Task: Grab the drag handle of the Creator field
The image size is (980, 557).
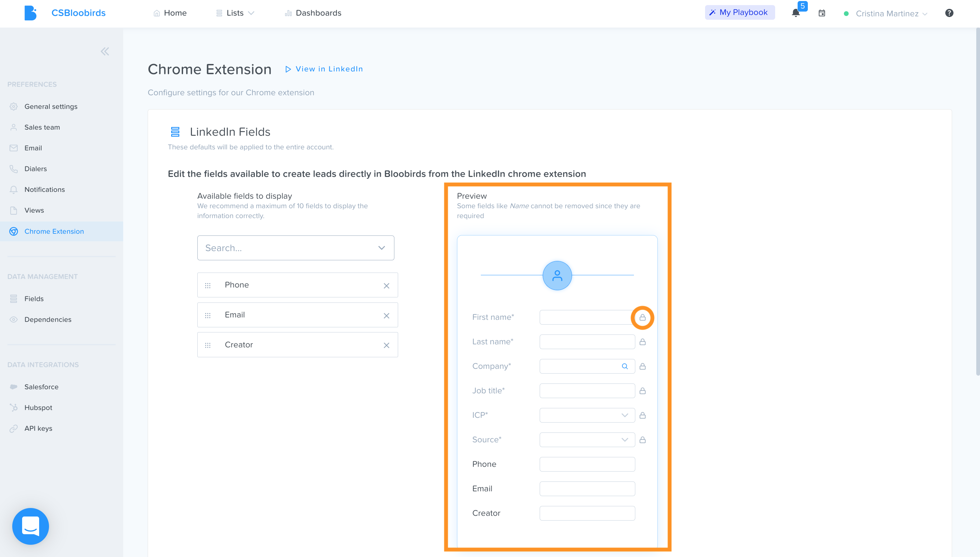Action: (x=208, y=345)
